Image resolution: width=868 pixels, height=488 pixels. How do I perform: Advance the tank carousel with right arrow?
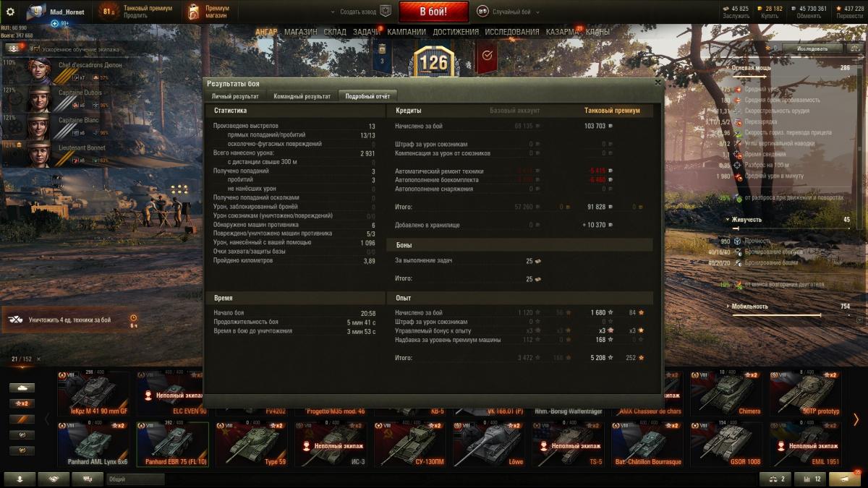tap(856, 419)
